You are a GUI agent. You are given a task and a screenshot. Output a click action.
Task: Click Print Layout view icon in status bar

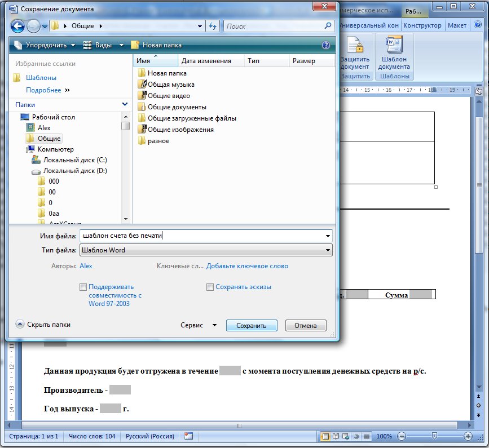[x=325, y=437]
